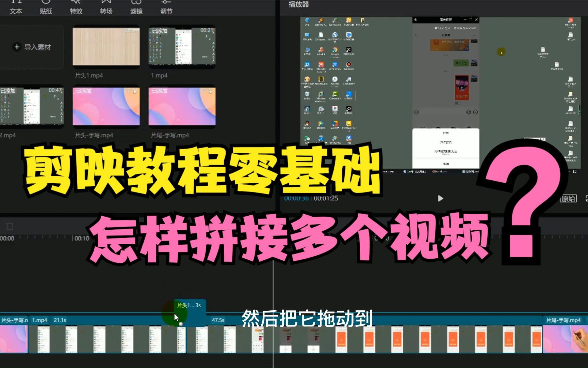Click the file name 片尾-手写.mp4

[x=170, y=135]
